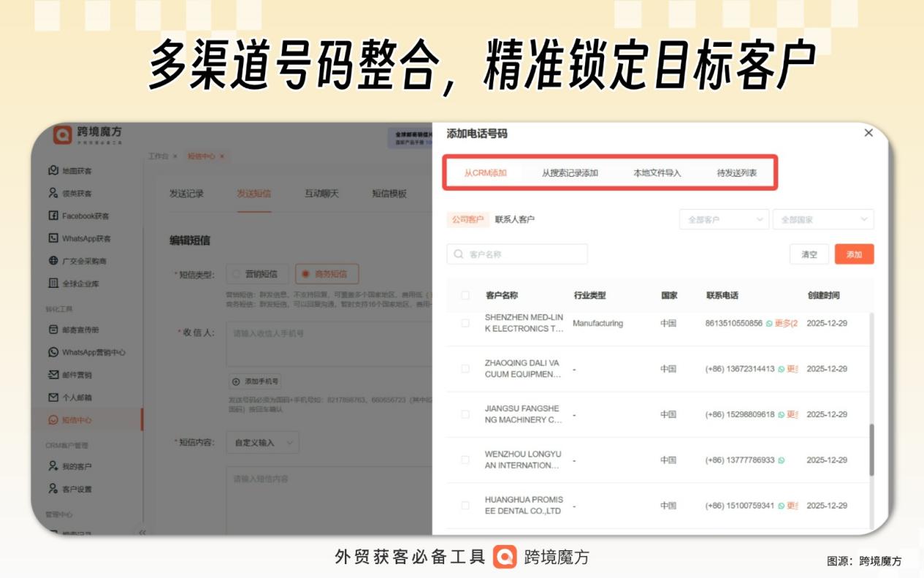
Task: Open the 全部国家 dropdown
Action: (x=822, y=218)
